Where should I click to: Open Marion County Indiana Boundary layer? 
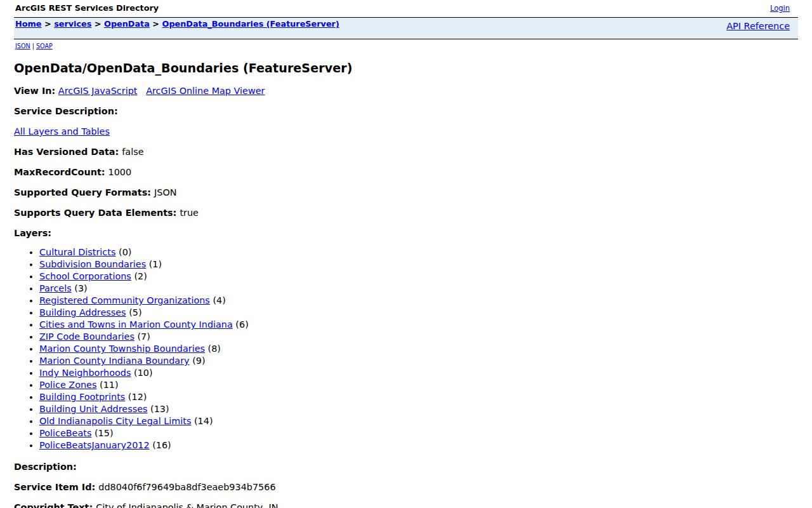pos(114,361)
